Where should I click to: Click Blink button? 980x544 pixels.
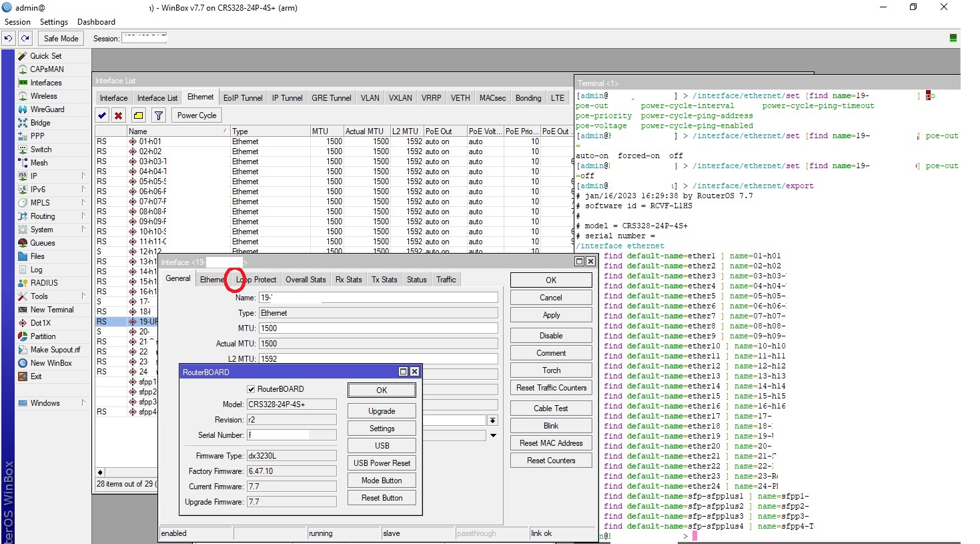coord(551,426)
